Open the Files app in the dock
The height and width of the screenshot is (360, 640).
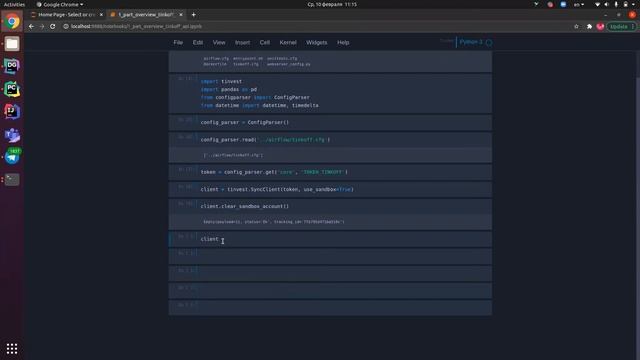[12, 44]
